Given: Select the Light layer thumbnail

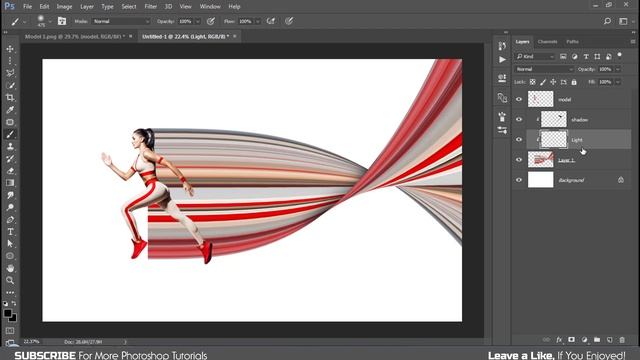Looking at the screenshot, I should 553,140.
